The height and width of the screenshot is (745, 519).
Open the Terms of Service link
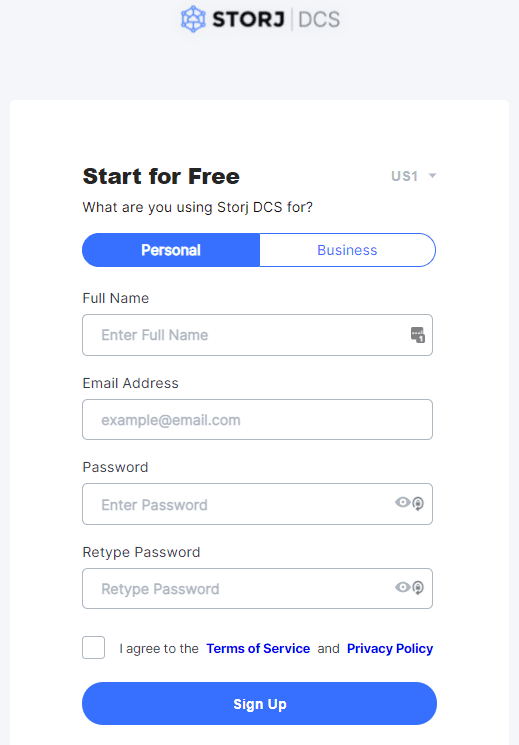pyautogui.click(x=258, y=649)
